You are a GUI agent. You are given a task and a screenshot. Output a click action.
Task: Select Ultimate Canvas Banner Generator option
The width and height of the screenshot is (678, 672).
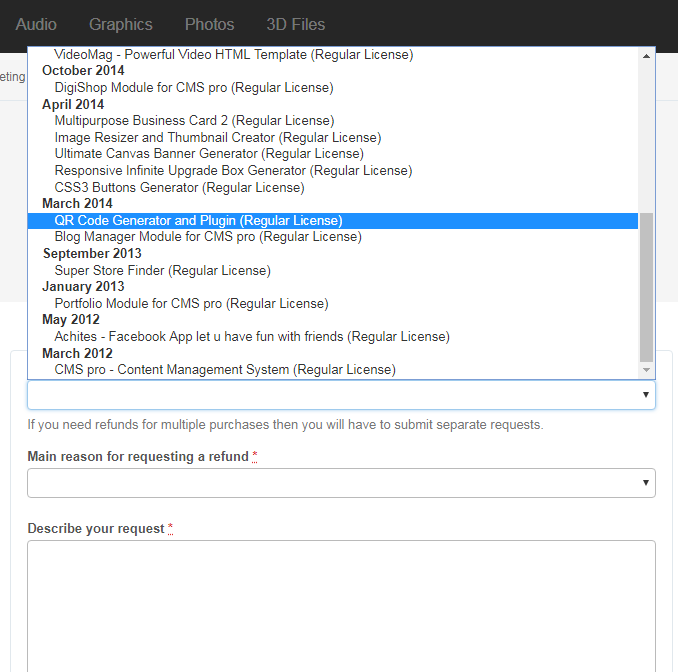[333, 154]
